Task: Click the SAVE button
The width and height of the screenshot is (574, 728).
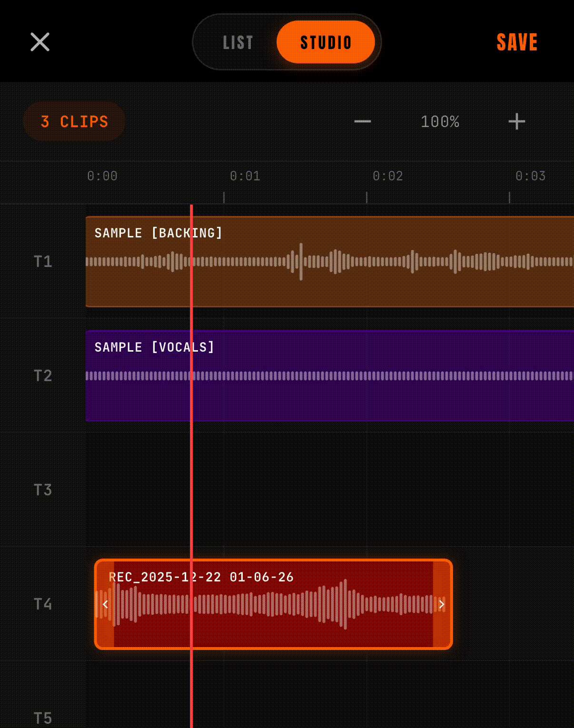Action: point(517,42)
